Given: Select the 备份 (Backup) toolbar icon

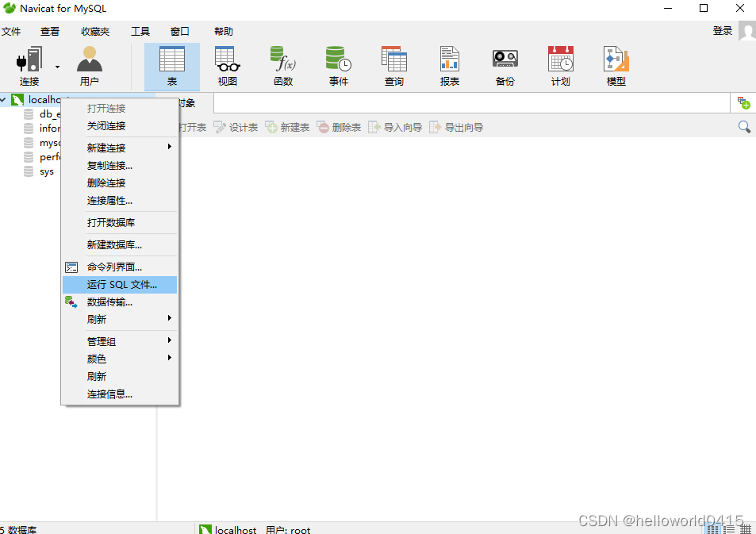Looking at the screenshot, I should (x=505, y=66).
